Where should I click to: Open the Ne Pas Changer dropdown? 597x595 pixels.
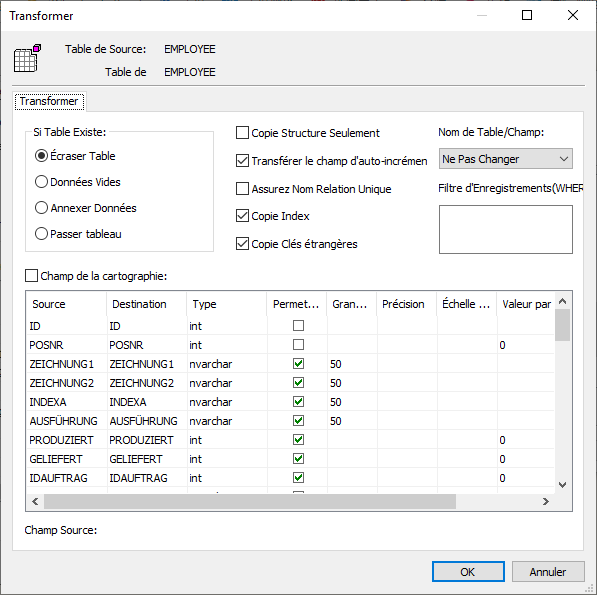pos(506,159)
